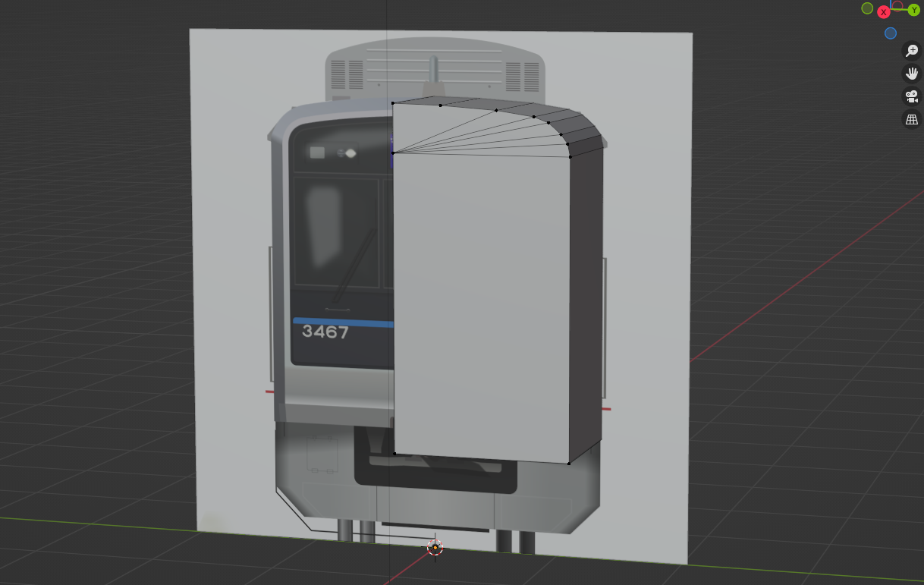
Task: Click the 3D cursor at the world origin
Action: coord(435,547)
